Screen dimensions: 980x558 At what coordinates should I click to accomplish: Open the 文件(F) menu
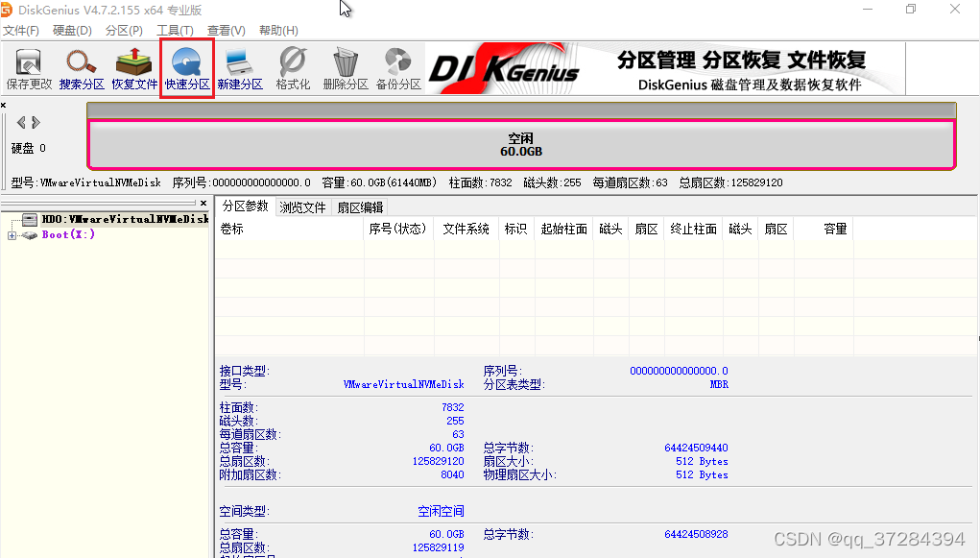point(20,31)
